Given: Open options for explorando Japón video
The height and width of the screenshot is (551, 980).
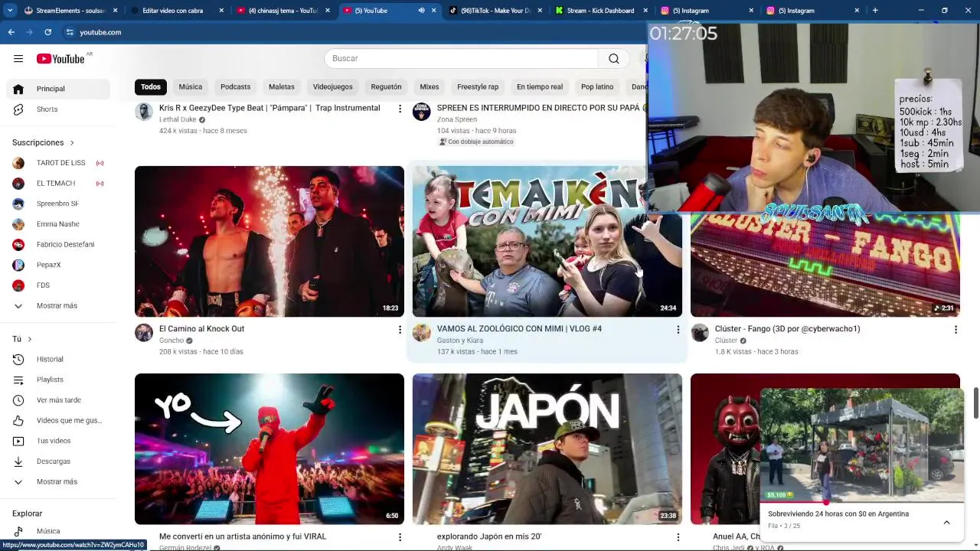Looking at the screenshot, I should [x=678, y=537].
